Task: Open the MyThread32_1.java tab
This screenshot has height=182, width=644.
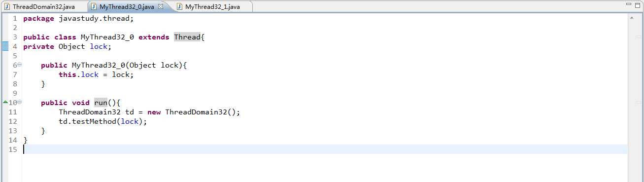Action: pos(213,7)
